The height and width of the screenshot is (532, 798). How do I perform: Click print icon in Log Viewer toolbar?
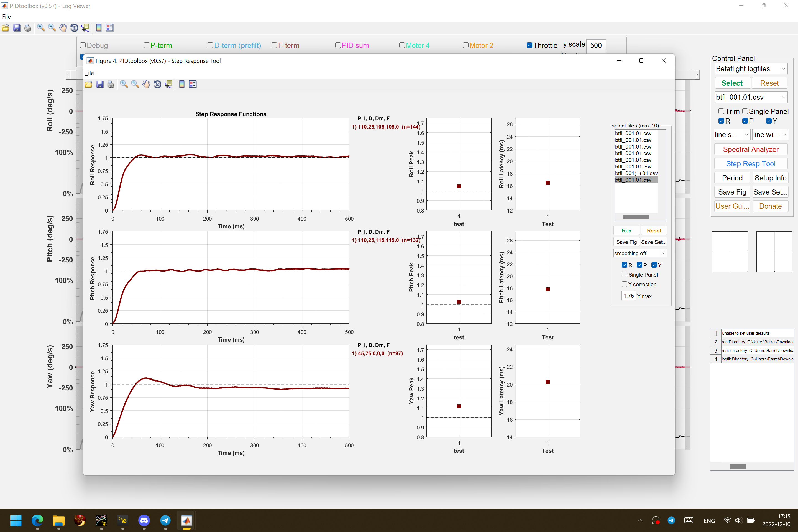point(28,28)
